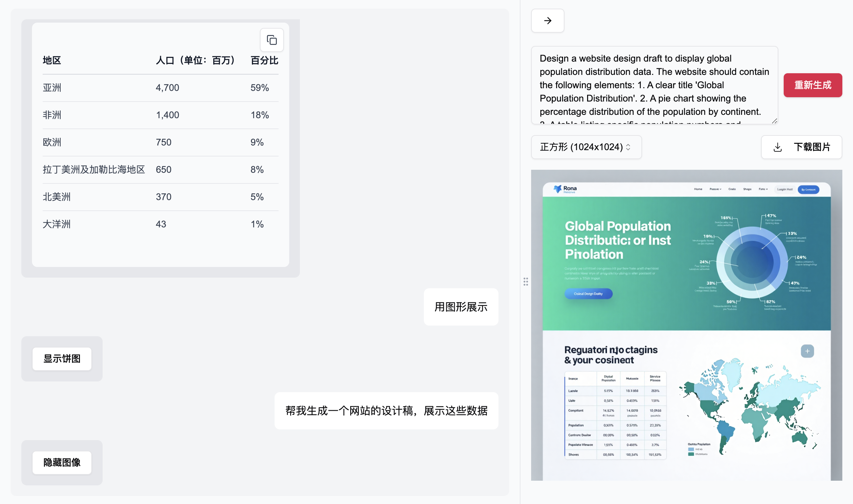Click the 显示饼图 button
The width and height of the screenshot is (853, 504).
(x=62, y=358)
